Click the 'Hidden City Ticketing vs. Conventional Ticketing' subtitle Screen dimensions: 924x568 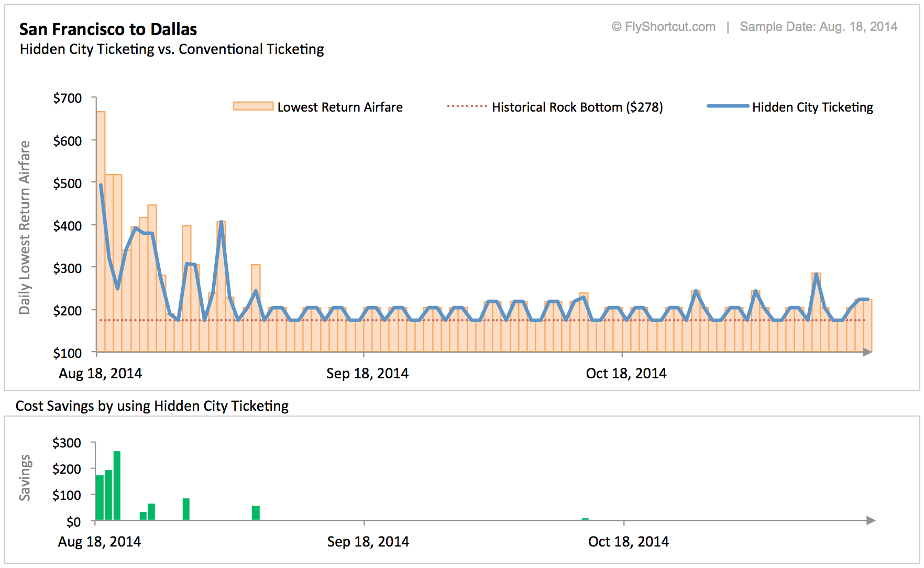click(172, 49)
